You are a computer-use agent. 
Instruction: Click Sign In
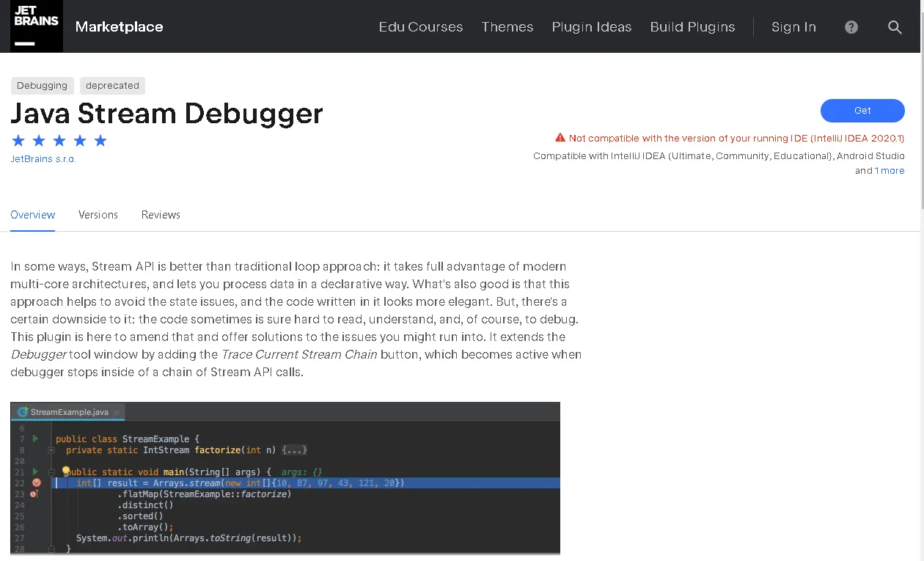(x=793, y=27)
